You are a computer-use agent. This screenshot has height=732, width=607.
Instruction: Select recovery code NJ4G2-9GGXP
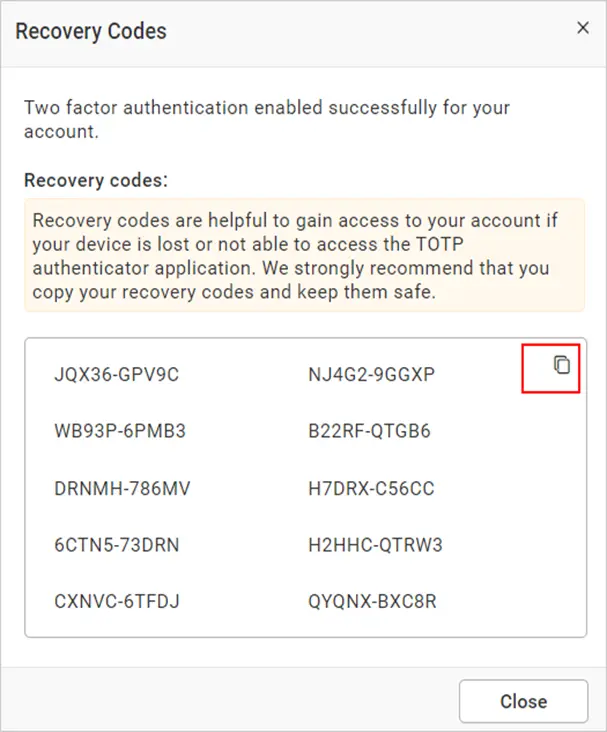pos(371,374)
